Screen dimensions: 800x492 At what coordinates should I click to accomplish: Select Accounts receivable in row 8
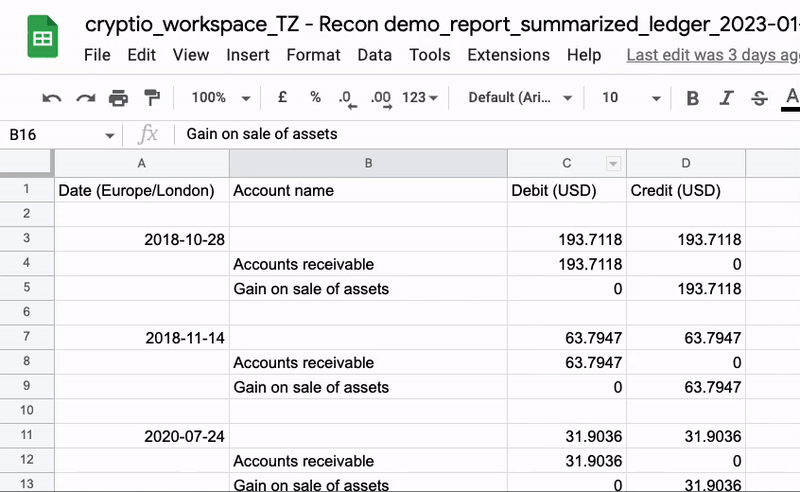pos(368,362)
